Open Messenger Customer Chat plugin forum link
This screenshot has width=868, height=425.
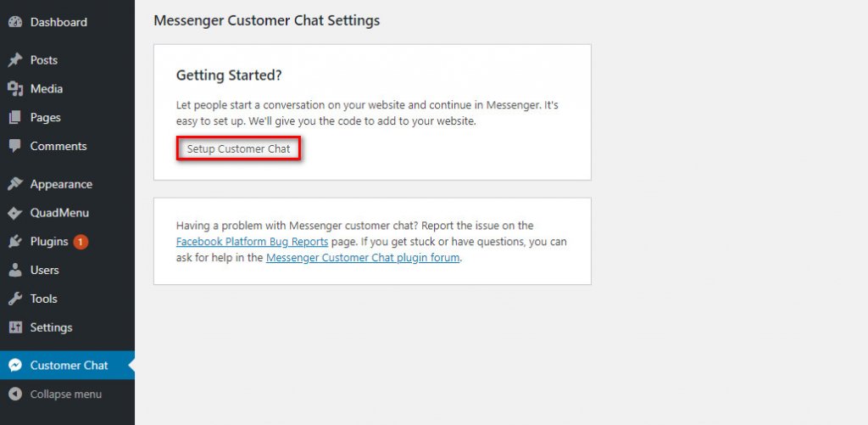(x=363, y=258)
